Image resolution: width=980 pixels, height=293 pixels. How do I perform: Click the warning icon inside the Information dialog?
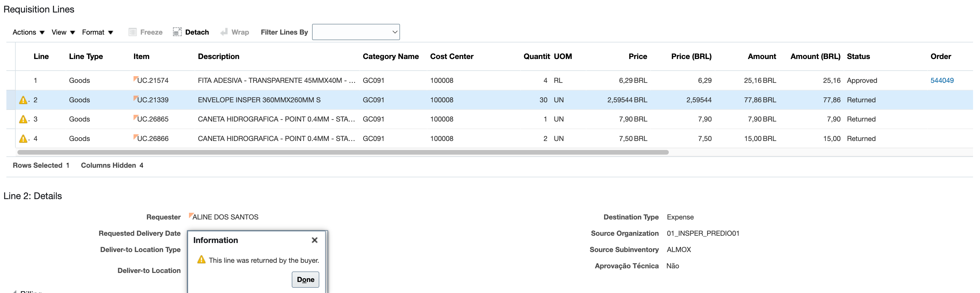point(201,260)
